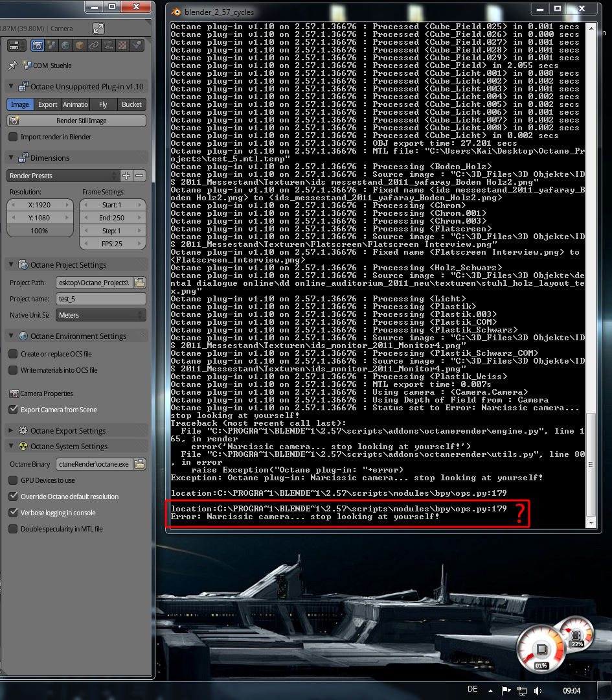Click the End: 250 frame field
The height and width of the screenshot is (700, 612).
113,218
